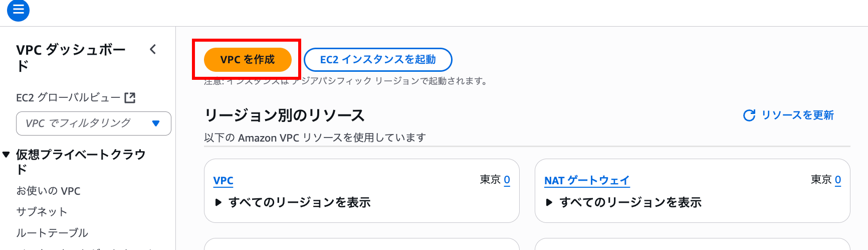Select お使いの VPC in sidebar
Image resolution: width=868 pixels, height=250 pixels.
49,191
